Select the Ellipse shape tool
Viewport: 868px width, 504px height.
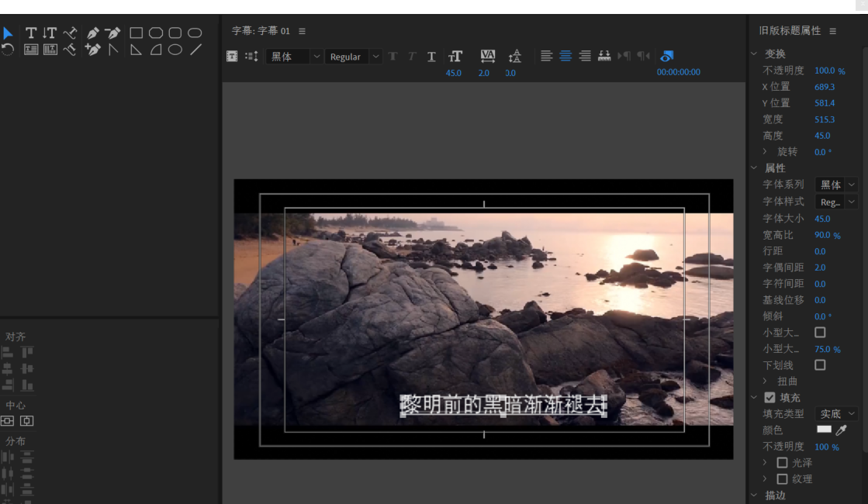[x=175, y=50]
